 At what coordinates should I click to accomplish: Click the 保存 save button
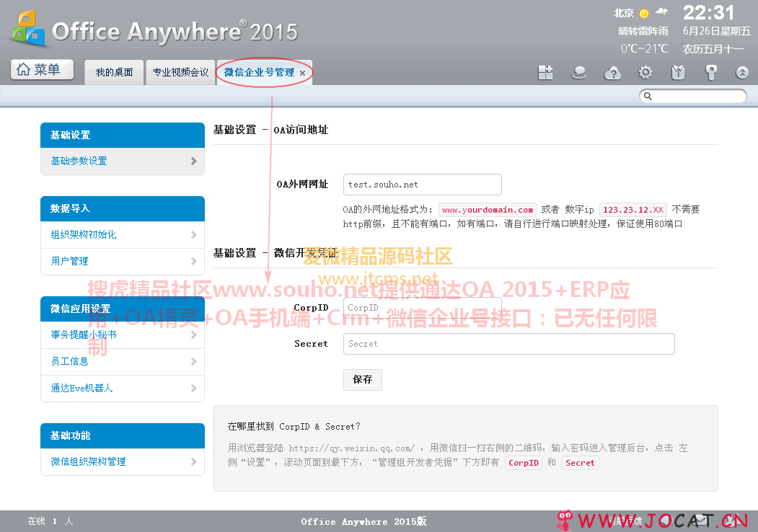click(363, 380)
